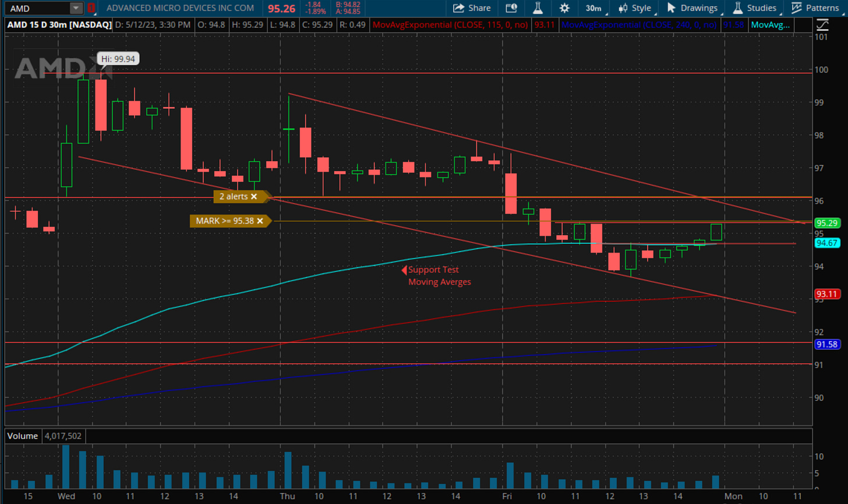
Task: Click the Volume label in lower panel
Action: (23, 436)
